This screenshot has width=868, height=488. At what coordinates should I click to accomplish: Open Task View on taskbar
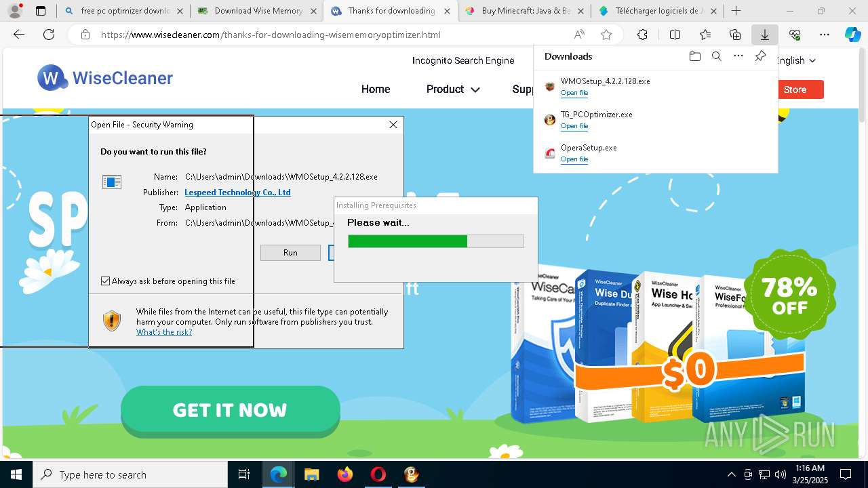[x=244, y=474]
